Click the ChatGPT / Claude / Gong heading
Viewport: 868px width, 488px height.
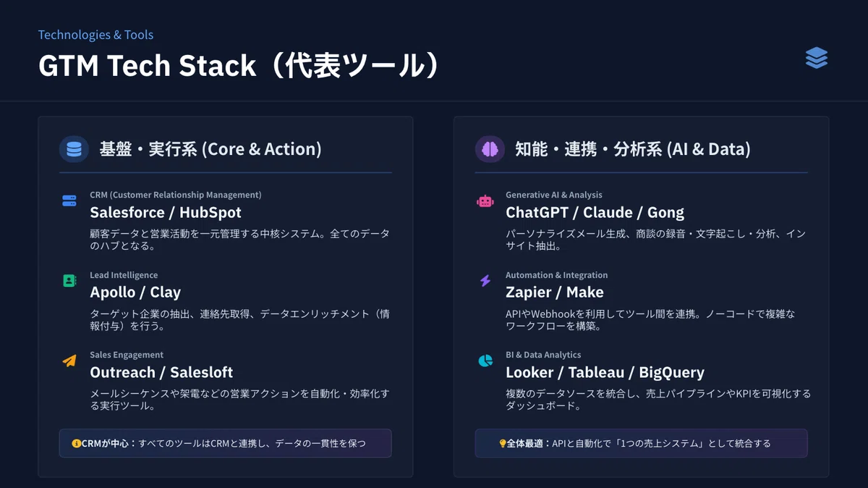[x=595, y=213]
